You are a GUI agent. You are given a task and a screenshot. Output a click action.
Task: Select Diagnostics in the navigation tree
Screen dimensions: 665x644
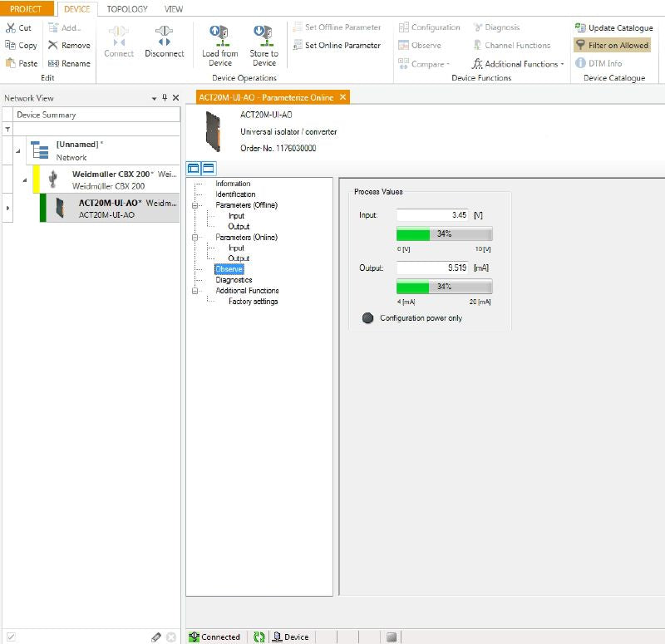(x=234, y=280)
